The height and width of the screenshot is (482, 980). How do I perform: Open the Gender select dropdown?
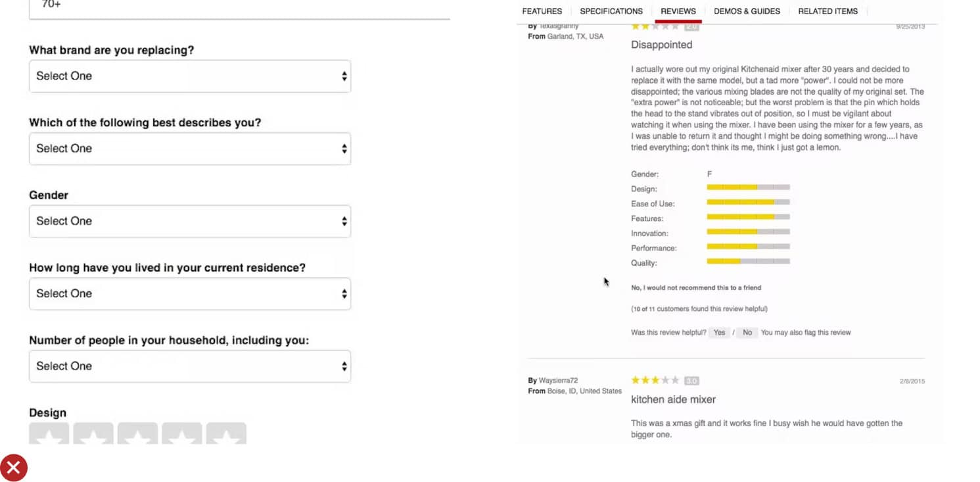(190, 222)
